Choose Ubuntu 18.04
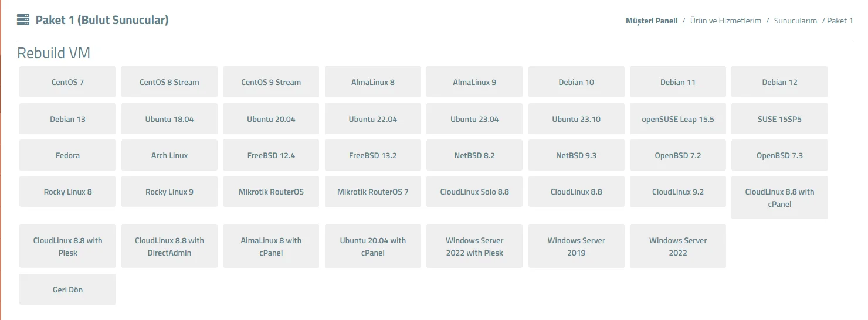The image size is (868, 320). pyautogui.click(x=169, y=119)
